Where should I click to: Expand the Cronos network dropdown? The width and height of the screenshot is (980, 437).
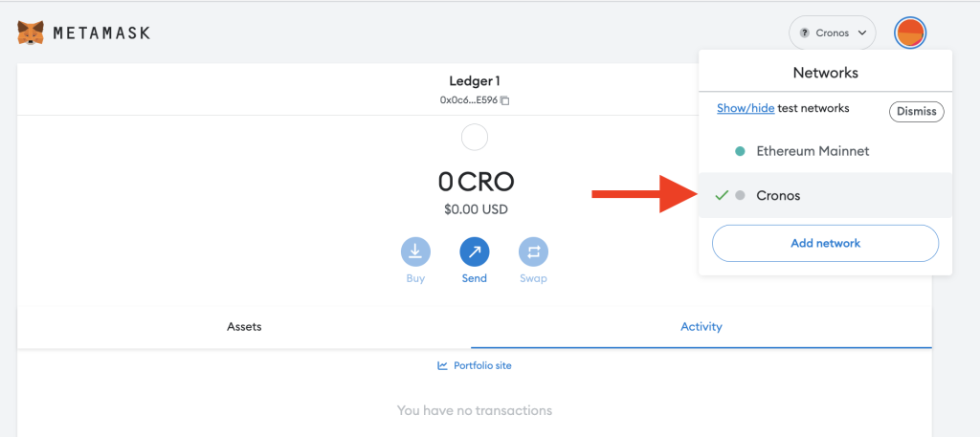click(x=832, y=33)
